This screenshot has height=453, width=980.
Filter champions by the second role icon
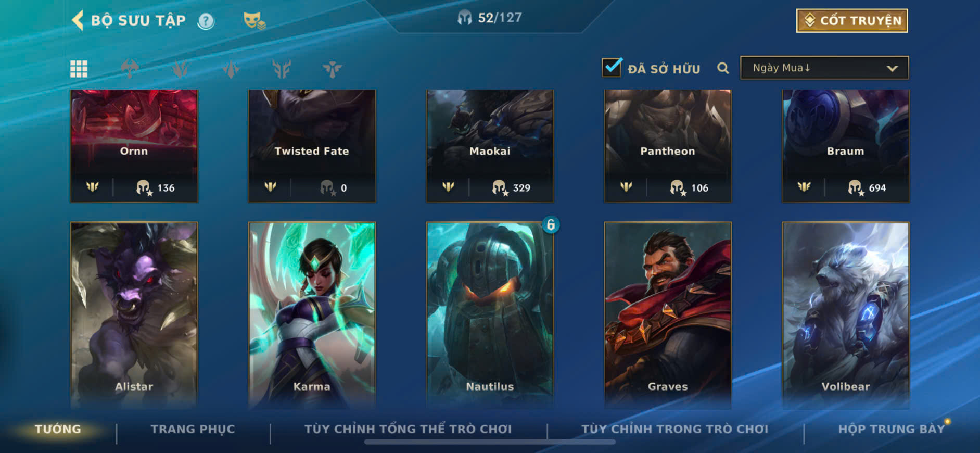pyautogui.click(x=180, y=68)
